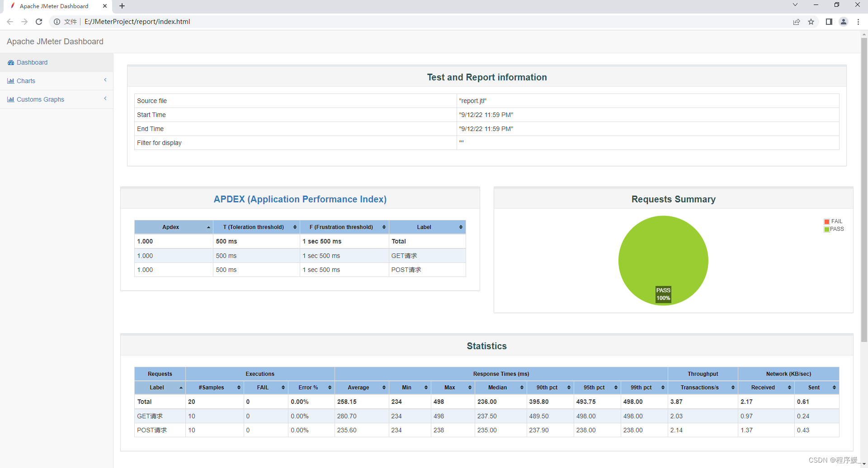Click the PASS 100% pie label
Screen dimensions: 868x468
click(663, 294)
